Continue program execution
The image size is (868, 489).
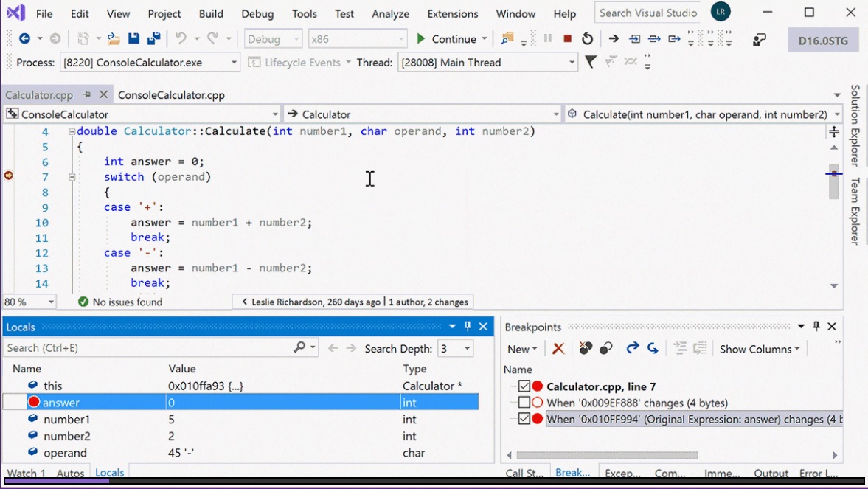(446, 39)
